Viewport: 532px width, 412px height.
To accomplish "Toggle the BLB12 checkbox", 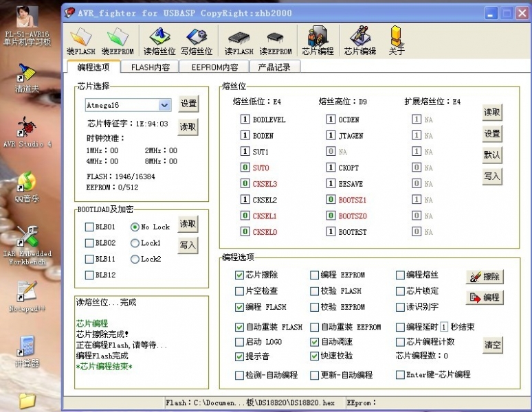I will [x=89, y=275].
